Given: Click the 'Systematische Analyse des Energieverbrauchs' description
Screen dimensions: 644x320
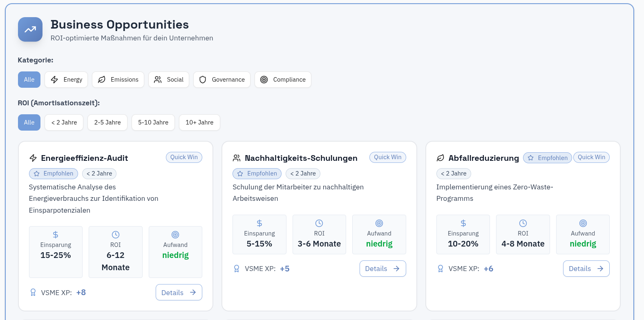Looking at the screenshot, I should click(94, 198).
